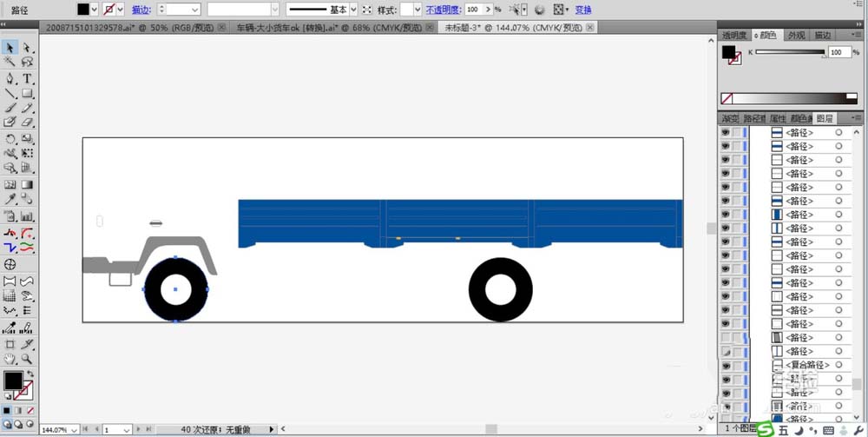This screenshot has height=437, width=868.
Task: Select the Direct Selection tool
Action: (x=27, y=48)
